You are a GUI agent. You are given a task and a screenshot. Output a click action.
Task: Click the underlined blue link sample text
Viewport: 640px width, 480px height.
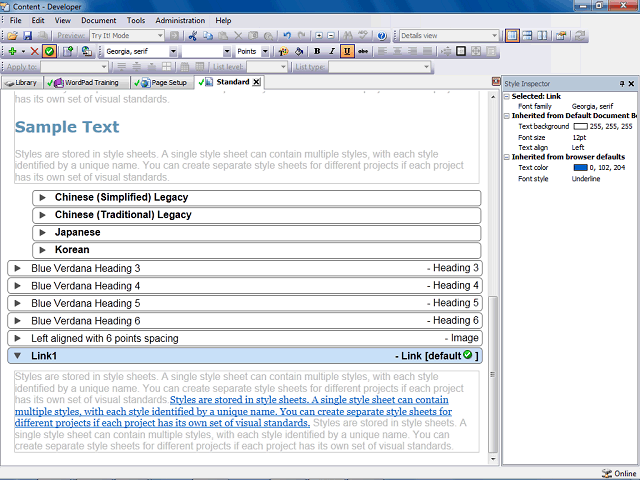[x=233, y=411]
